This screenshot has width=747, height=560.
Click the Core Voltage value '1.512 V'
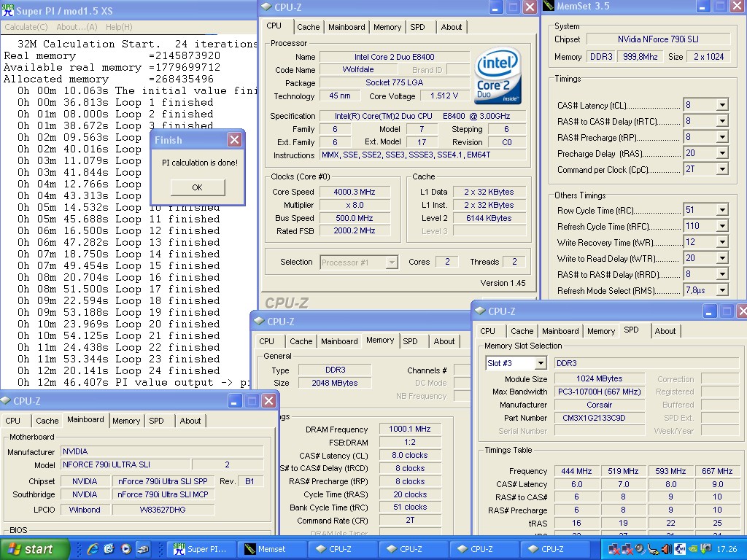pyautogui.click(x=444, y=96)
